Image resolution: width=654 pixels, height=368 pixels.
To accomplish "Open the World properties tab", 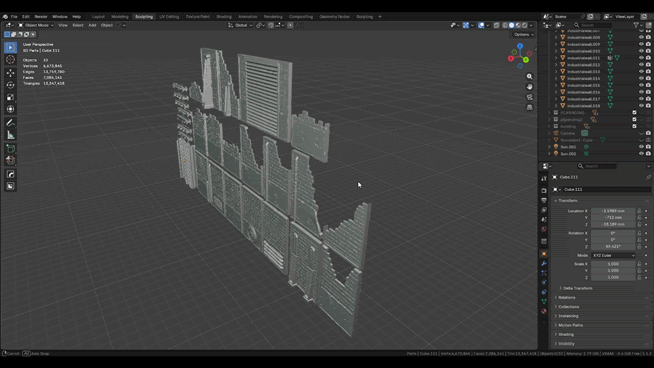I will 544,229.
